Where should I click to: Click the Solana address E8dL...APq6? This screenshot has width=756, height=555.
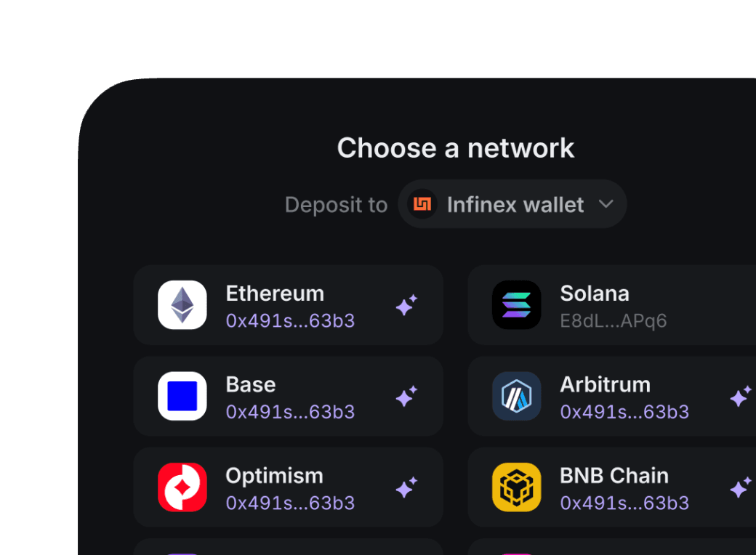coord(614,320)
